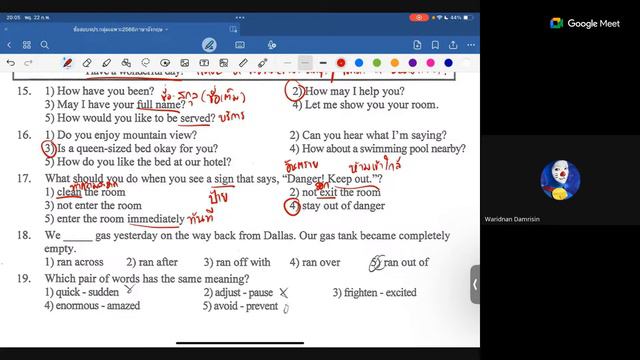Choose the thickest stroke width

(x=323, y=63)
